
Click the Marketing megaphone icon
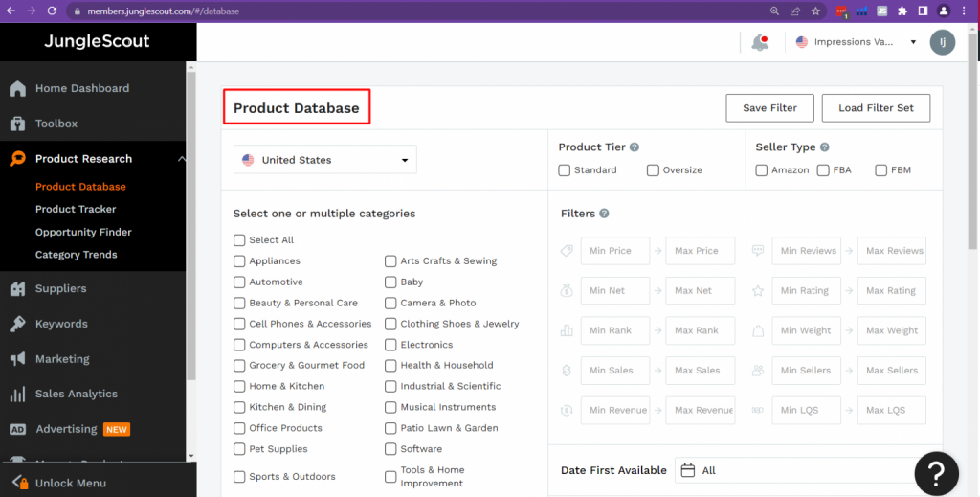tap(17, 359)
